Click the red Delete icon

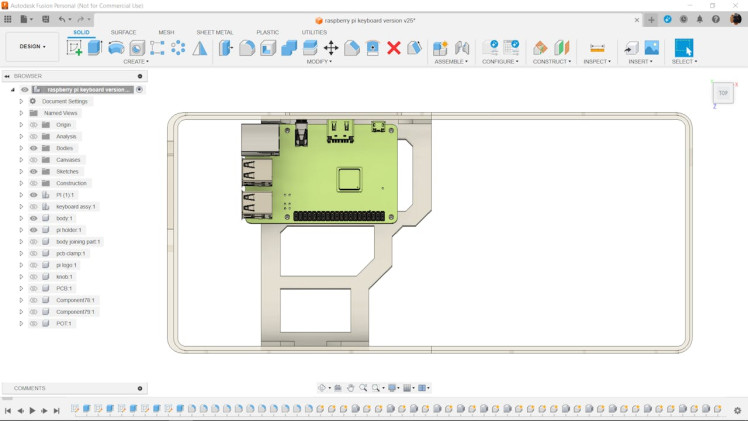coord(394,47)
